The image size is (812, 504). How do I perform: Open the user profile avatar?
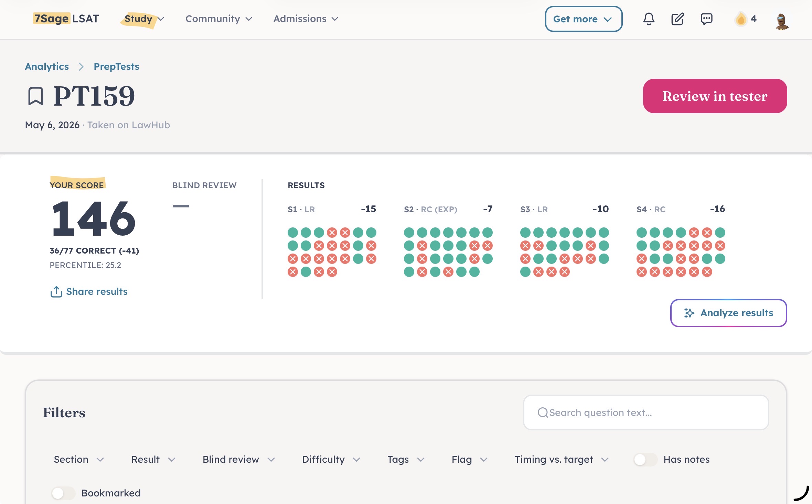782,21
